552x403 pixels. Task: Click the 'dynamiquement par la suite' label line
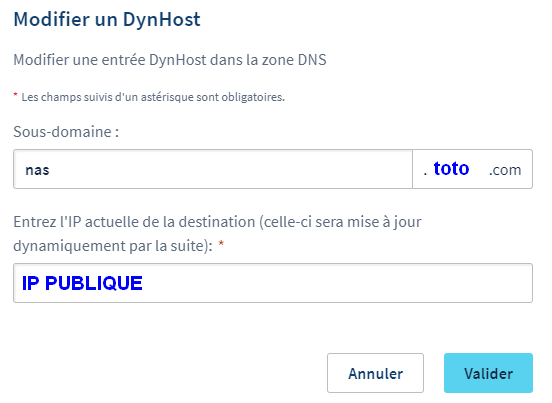point(113,246)
